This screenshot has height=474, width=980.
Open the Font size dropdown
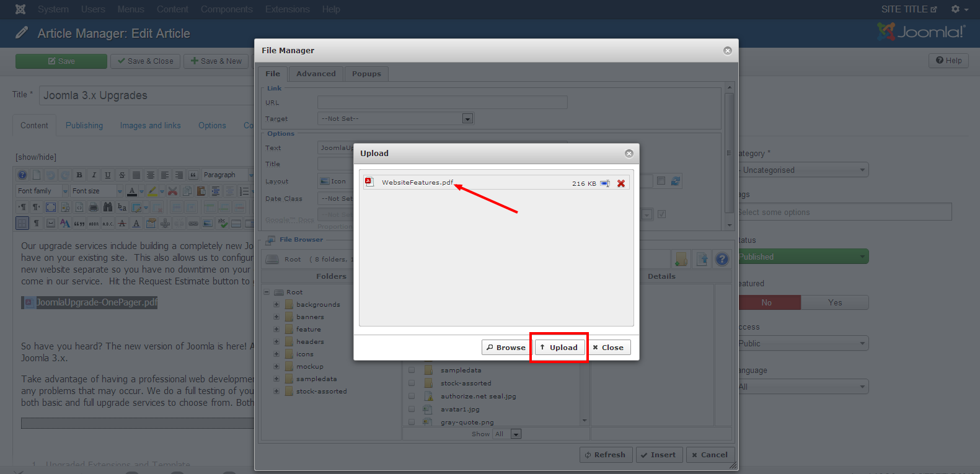coord(97,191)
